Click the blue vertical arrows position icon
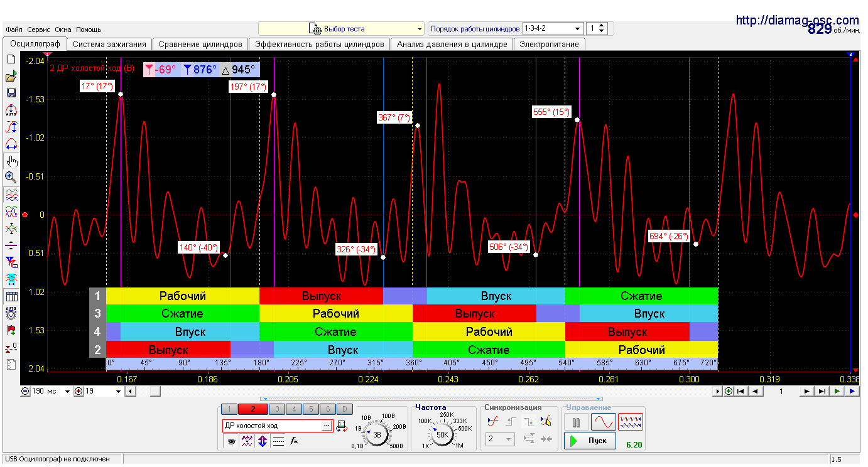This screenshot has width=868, height=467. [263, 442]
